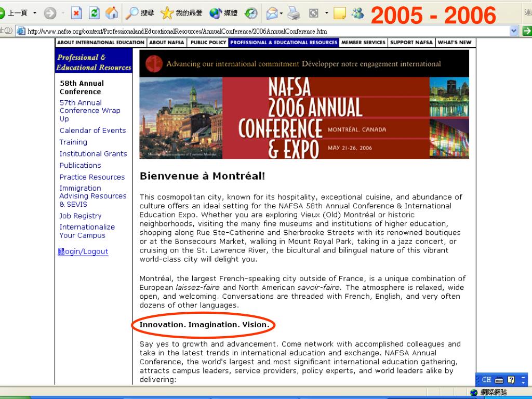Click the Internet zone globe in status bar

click(474, 393)
